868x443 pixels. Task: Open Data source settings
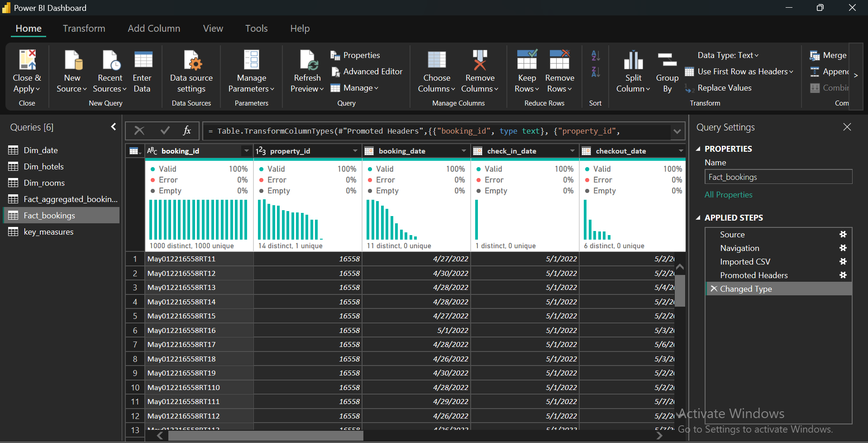click(x=191, y=72)
